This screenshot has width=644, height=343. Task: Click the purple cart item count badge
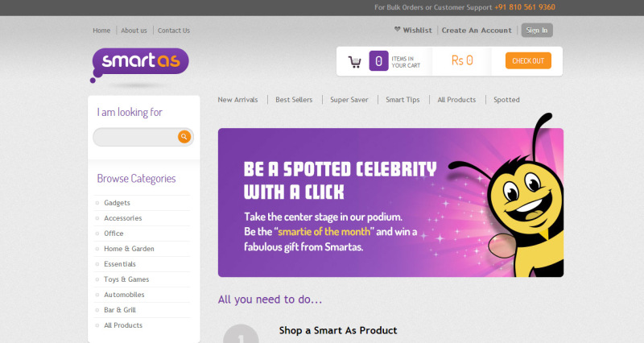tap(378, 61)
